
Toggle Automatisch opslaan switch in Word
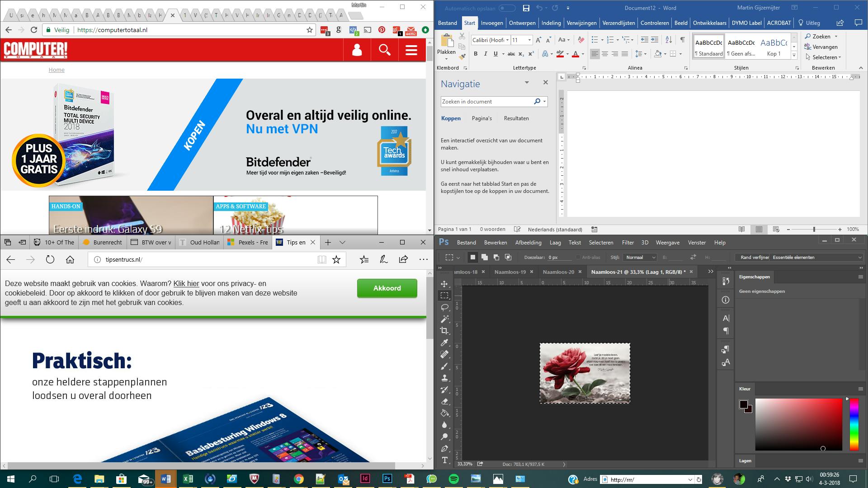coord(507,8)
